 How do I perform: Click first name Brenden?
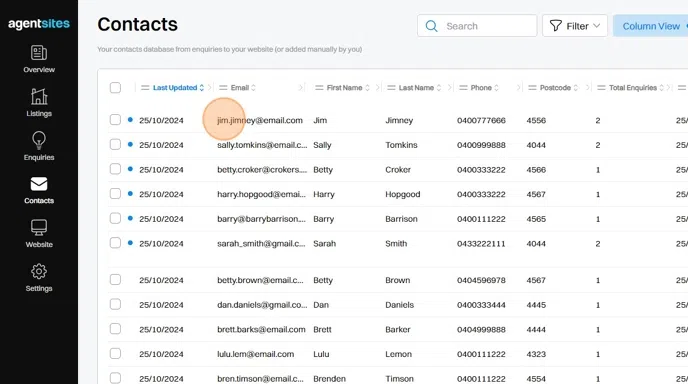329,379
